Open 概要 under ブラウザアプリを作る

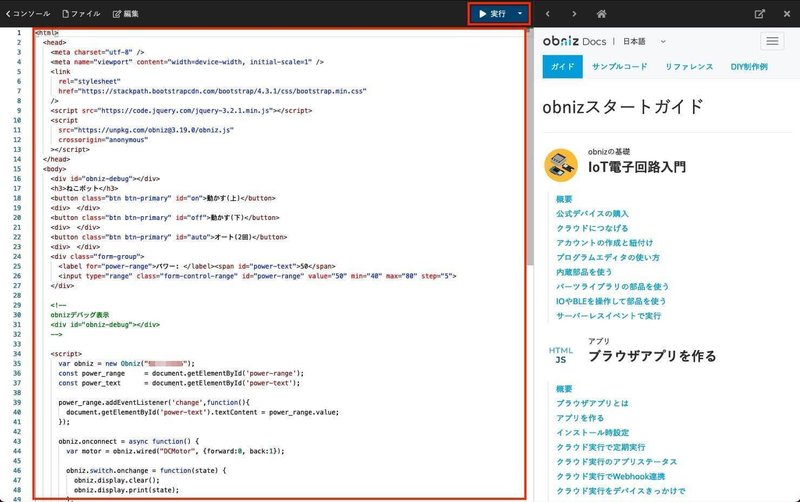point(564,389)
